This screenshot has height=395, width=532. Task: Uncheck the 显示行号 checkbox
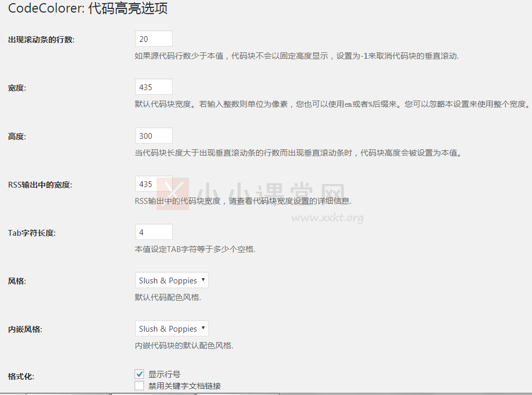[139, 374]
